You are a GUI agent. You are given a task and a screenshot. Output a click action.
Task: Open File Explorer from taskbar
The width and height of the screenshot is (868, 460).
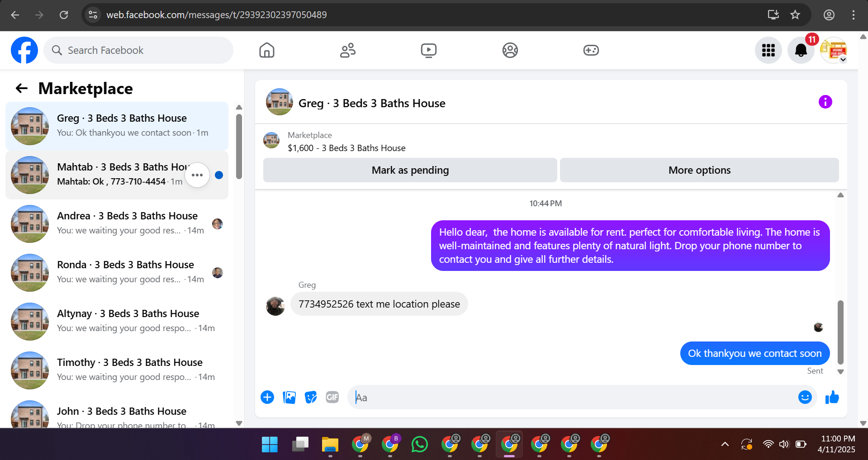click(x=330, y=444)
